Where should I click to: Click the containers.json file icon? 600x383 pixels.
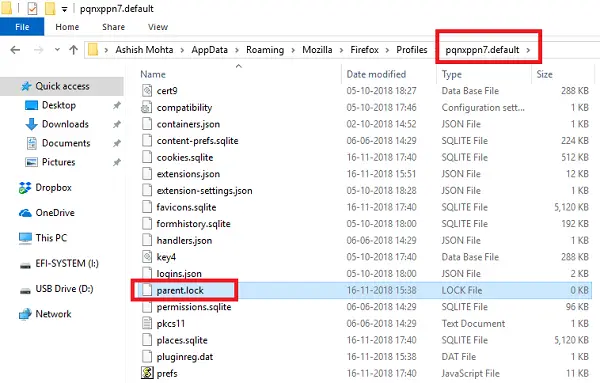click(147, 124)
